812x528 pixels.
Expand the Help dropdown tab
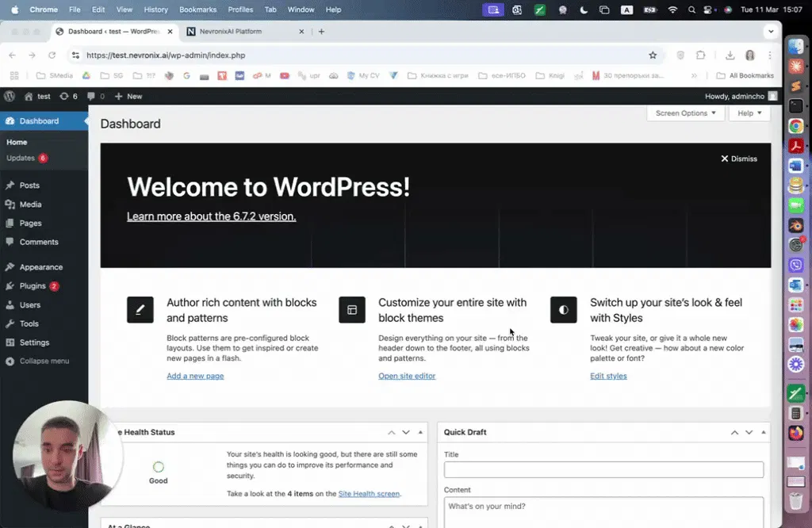coord(749,113)
